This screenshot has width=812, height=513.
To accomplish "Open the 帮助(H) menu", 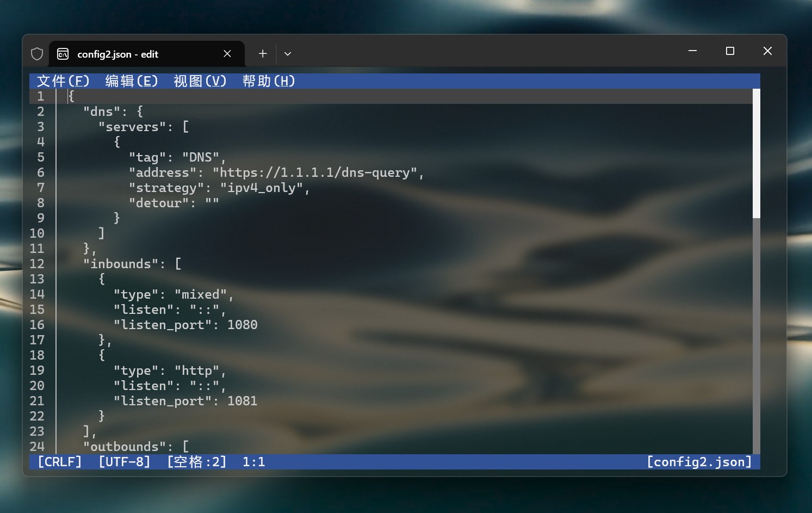I will pos(269,81).
